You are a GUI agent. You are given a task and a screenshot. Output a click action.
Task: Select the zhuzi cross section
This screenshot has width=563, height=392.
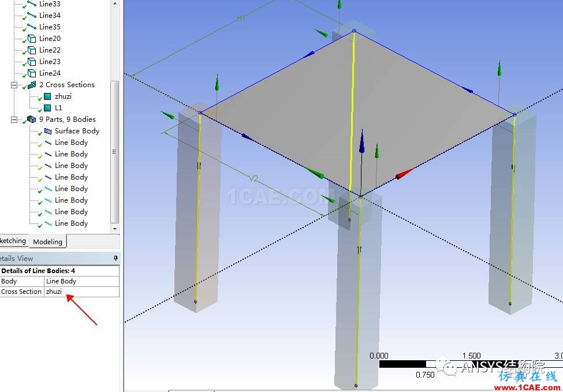[63, 96]
